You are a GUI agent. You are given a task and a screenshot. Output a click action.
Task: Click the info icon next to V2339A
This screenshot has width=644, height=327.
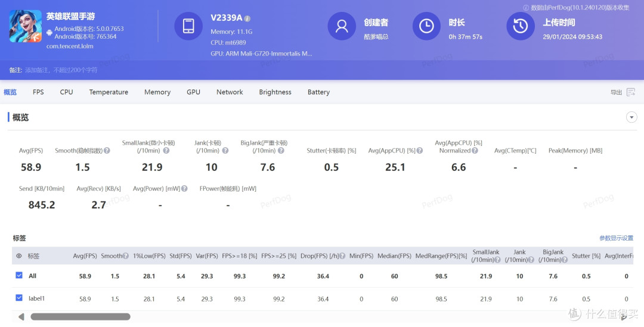pyautogui.click(x=247, y=18)
